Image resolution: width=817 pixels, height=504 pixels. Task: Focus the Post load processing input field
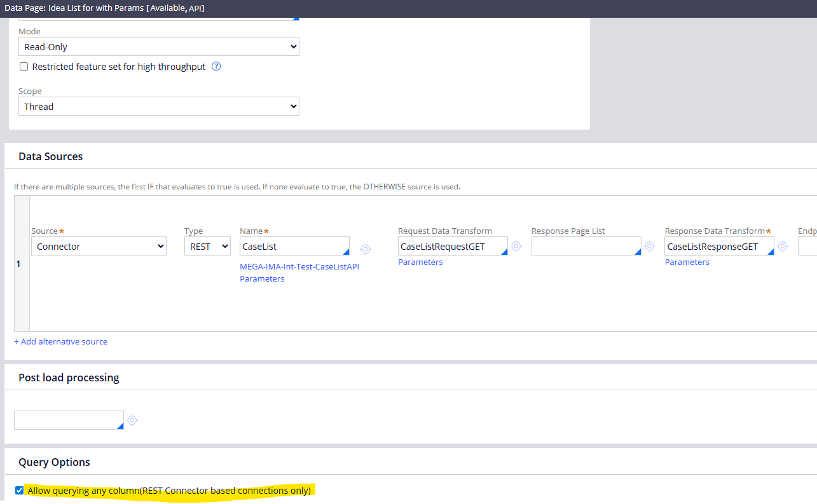[x=69, y=420]
